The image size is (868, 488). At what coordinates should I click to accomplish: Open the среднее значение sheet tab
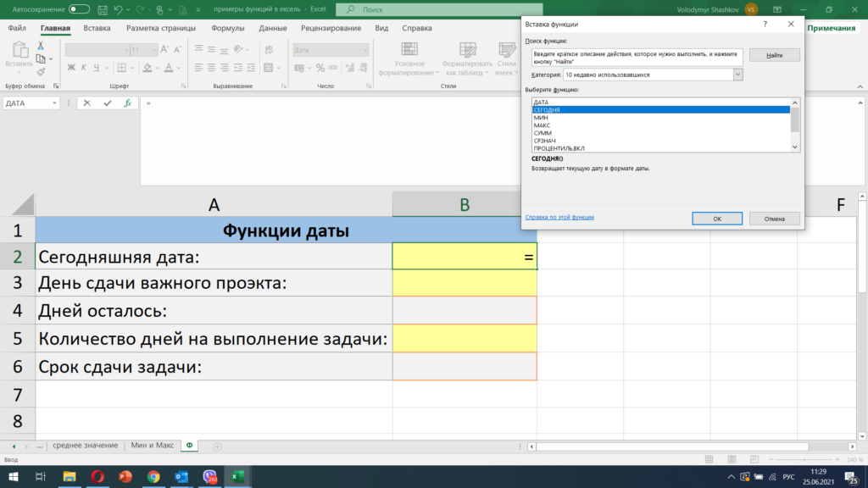86,446
